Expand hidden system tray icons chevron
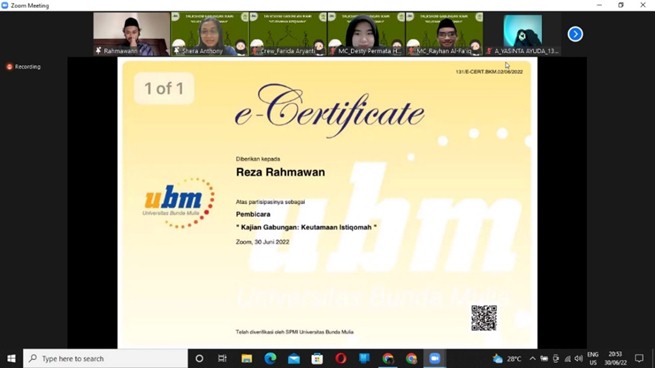655x368 pixels. click(532, 358)
